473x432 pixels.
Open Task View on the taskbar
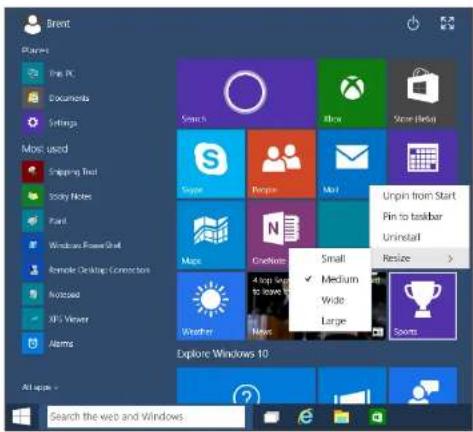point(271,417)
